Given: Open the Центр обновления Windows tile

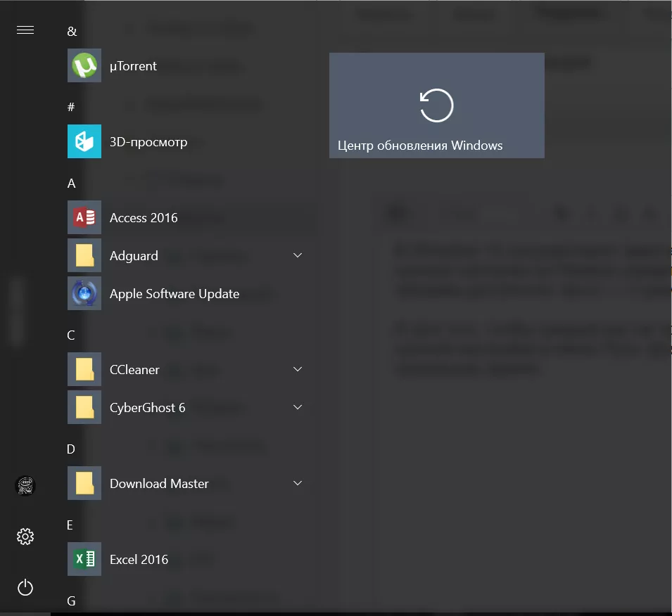Looking at the screenshot, I should (x=436, y=105).
